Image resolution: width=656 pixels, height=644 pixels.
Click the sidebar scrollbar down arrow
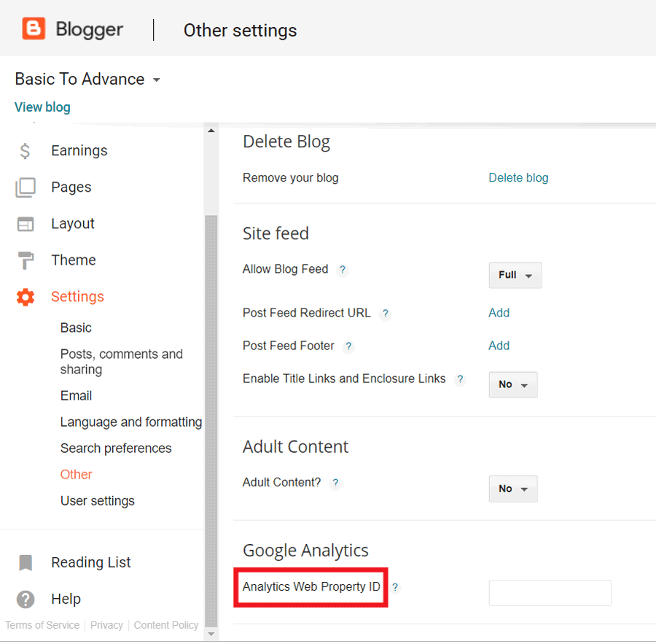coord(211,635)
